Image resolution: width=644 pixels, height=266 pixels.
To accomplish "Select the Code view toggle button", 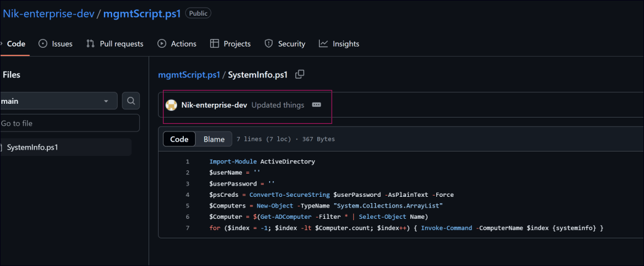I will click(179, 139).
